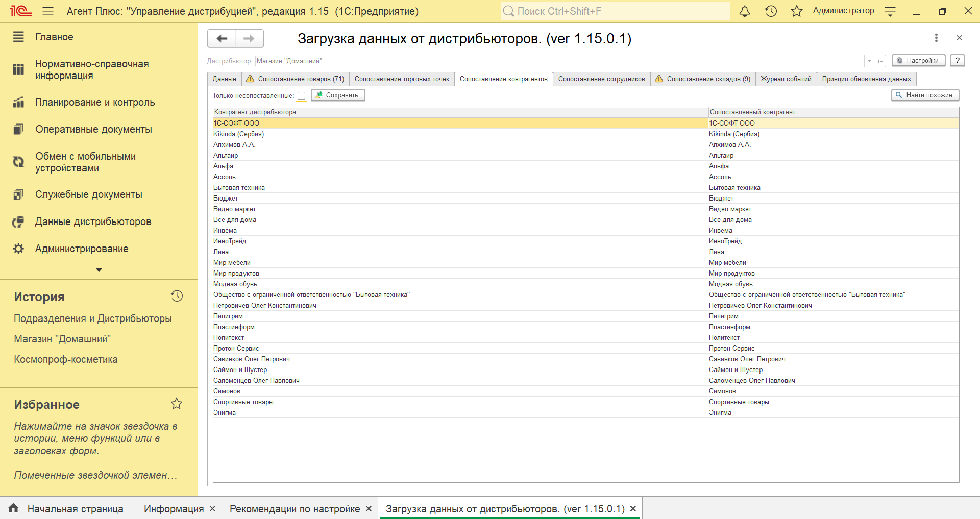The height and width of the screenshot is (519, 980).
Task: Select Энигма distributor row
Action: 460,412
